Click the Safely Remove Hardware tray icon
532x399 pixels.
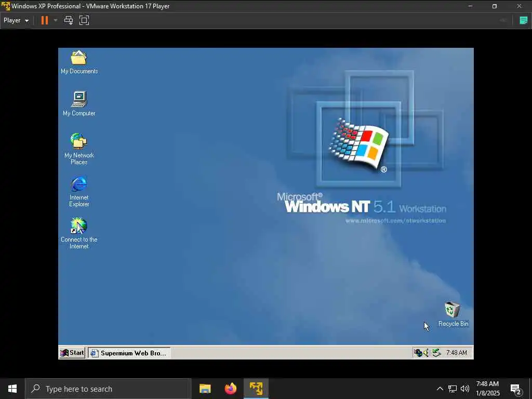click(436, 353)
